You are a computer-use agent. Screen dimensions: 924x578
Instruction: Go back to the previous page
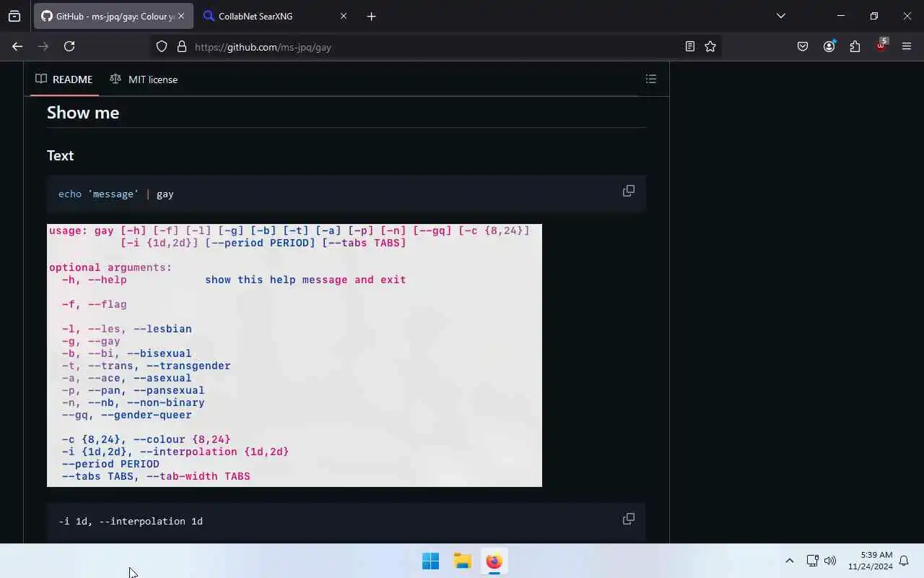(17, 46)
